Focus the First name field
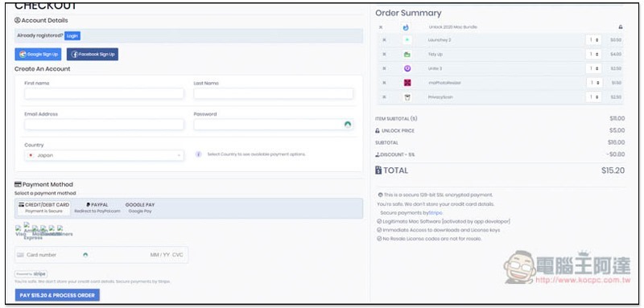 (x=104, y=93)
